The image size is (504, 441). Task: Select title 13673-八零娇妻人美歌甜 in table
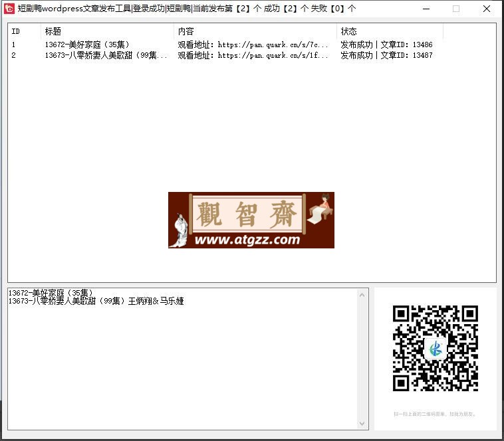point(106,55)
